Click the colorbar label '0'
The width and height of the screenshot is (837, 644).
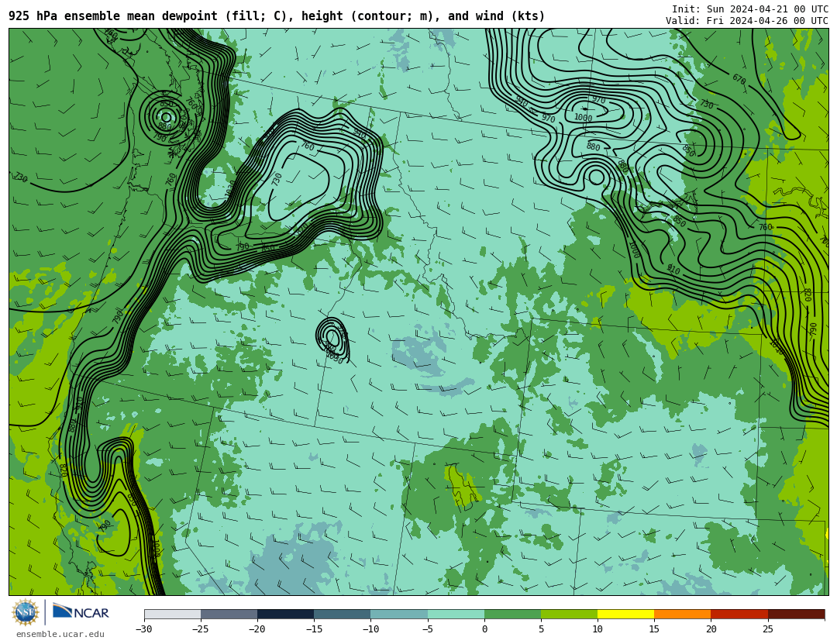[x=484, y=629]
